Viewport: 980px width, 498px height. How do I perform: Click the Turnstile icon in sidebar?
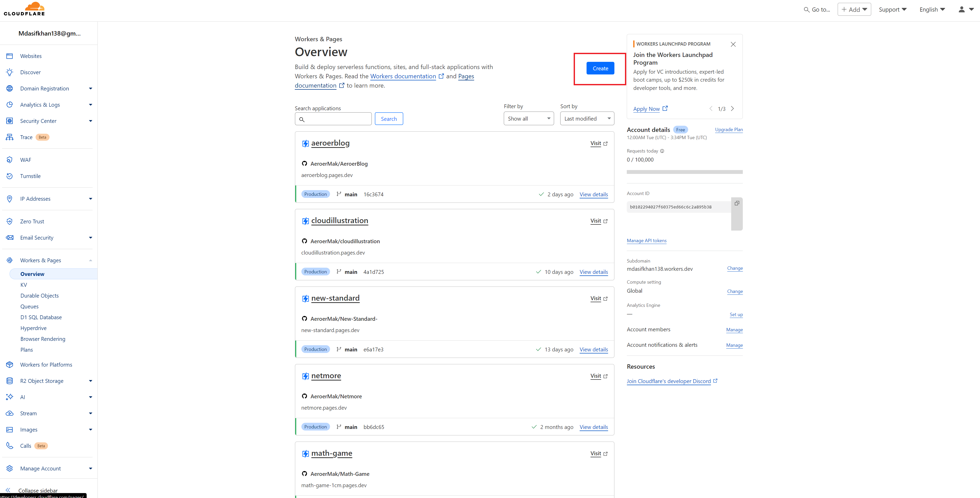[10, 176]
